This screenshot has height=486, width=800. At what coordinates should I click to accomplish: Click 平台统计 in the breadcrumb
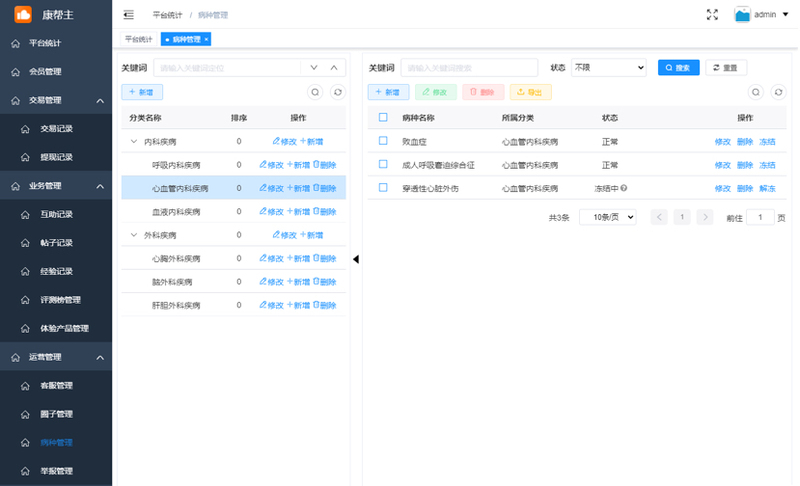point(167,15)
